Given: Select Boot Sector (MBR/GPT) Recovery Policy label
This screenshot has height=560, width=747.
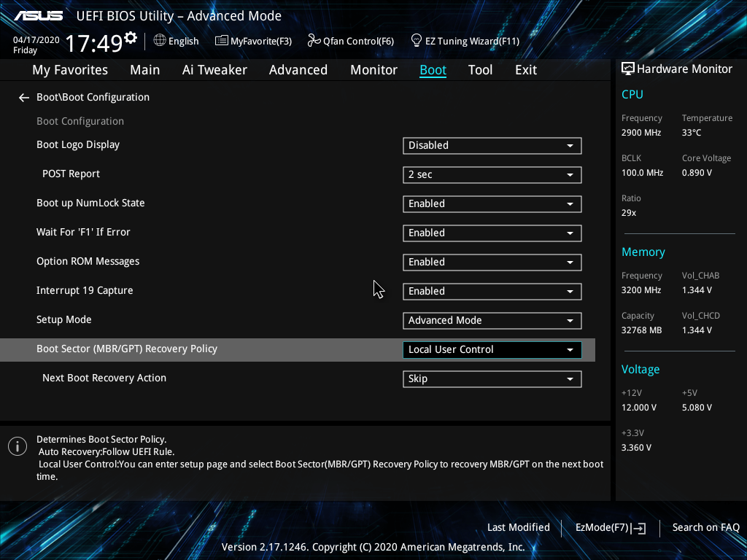Looking at the screenshot, I should click(x=127, y=349).
